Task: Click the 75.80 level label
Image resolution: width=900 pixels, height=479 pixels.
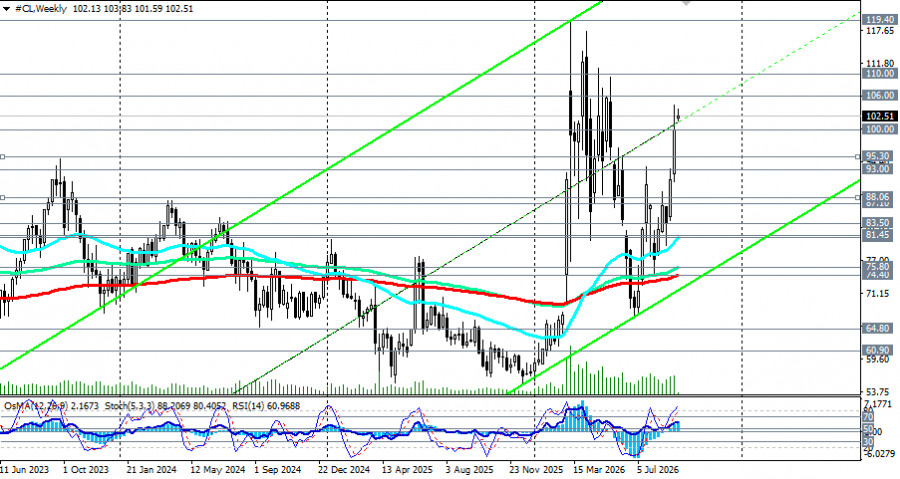Action: pyautogui.click(x=880, y=267)
